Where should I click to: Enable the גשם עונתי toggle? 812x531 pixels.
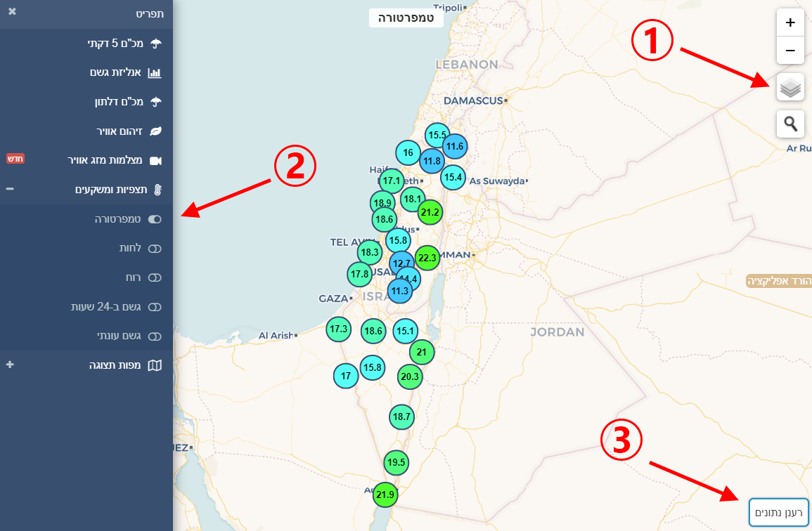coord(155,336)
